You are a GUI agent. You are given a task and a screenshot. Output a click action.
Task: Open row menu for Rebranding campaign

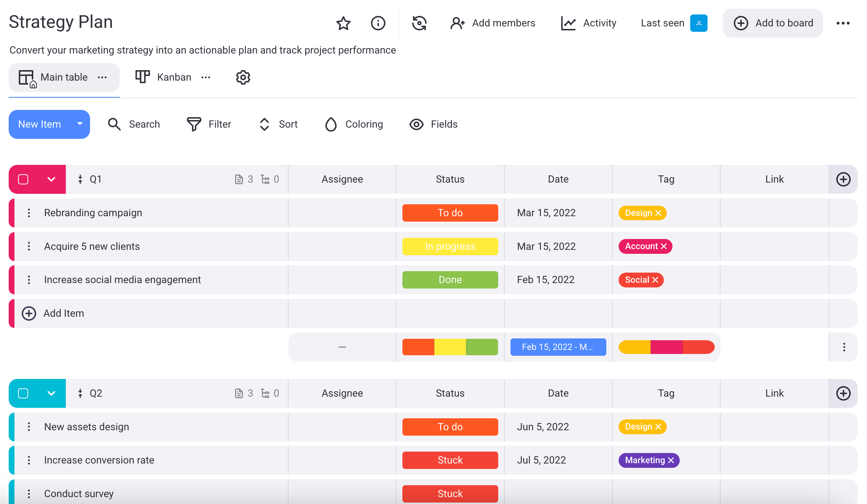(x=29, y=213)
